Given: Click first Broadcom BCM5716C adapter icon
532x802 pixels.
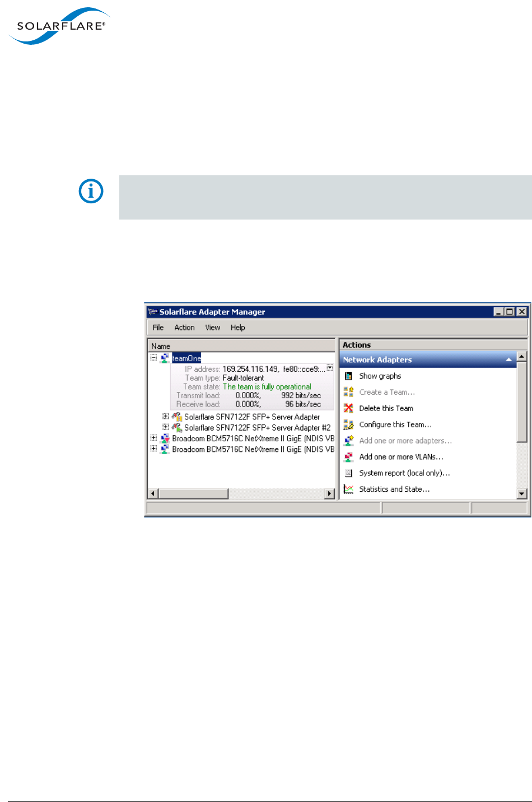Looking at the screenshot, I should pos(165,439).
